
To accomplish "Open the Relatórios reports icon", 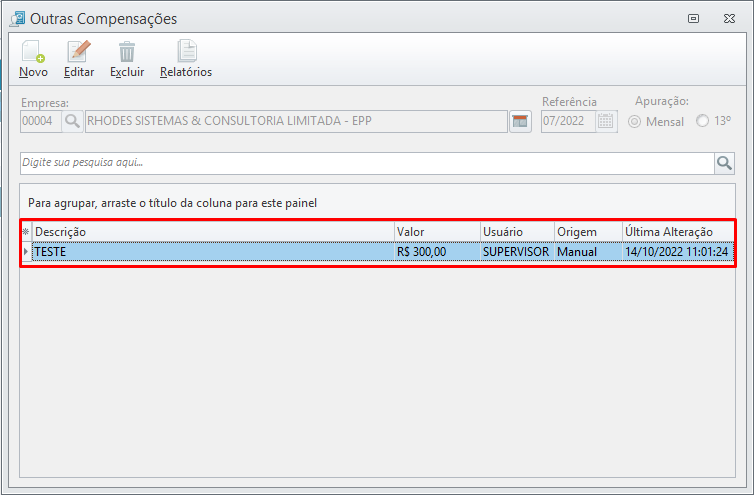I will point(187,51).
